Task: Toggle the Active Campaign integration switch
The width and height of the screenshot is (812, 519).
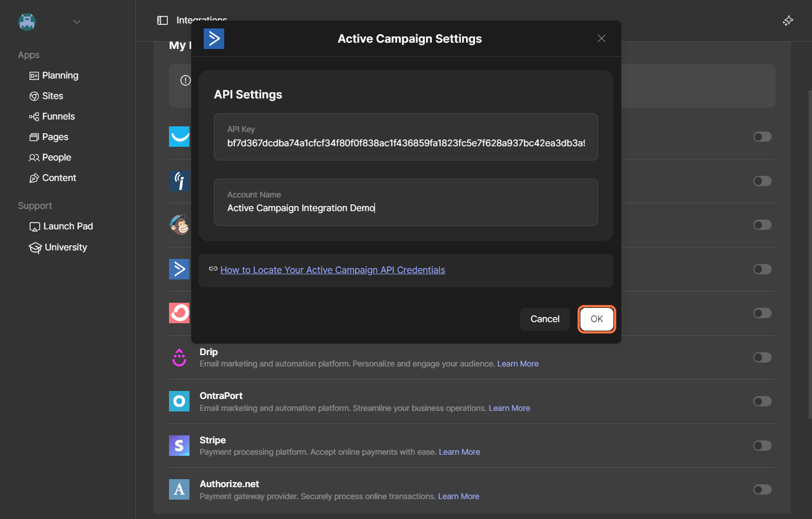Action: click(x=762, y=269)
